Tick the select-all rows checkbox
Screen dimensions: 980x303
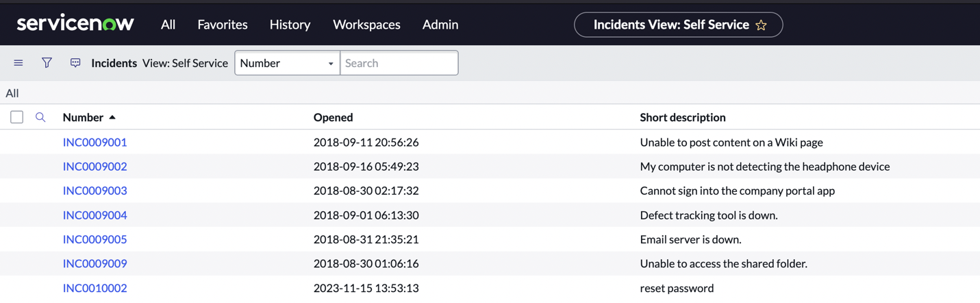[x=17, y=117]
